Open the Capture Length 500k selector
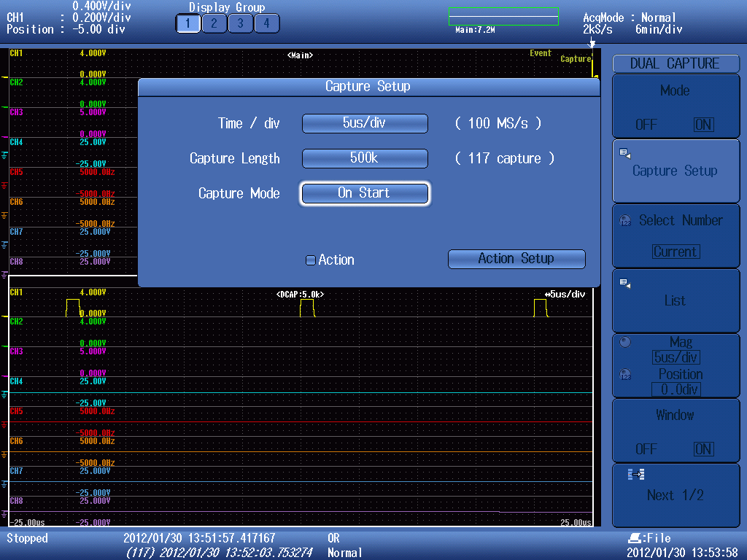Viewport: 747px width, 560px height. coord(365,158)
